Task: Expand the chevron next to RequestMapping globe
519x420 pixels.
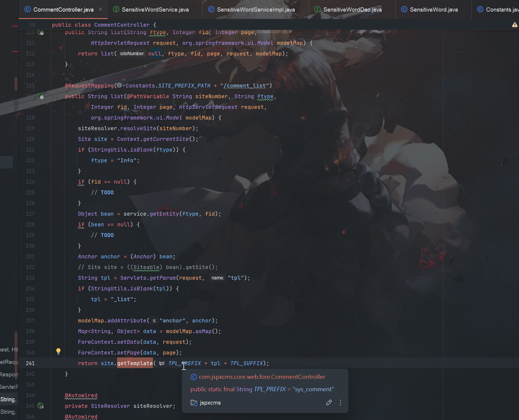Action: click(x=124, y=86)
